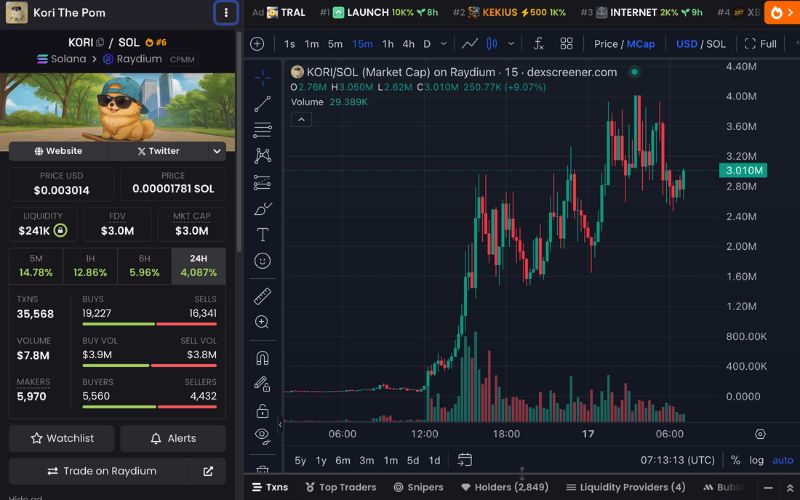Open the Snipers tab

(x=418, y=487)
